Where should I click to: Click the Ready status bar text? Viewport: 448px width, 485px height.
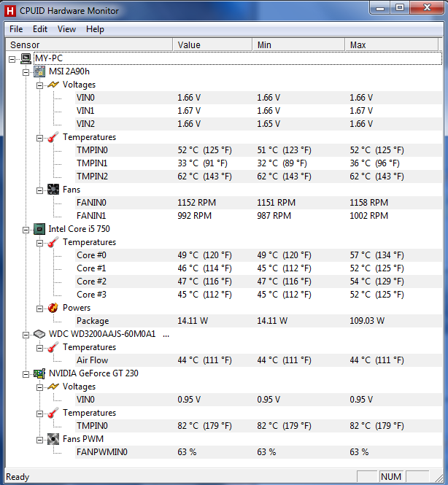[18, 477]
